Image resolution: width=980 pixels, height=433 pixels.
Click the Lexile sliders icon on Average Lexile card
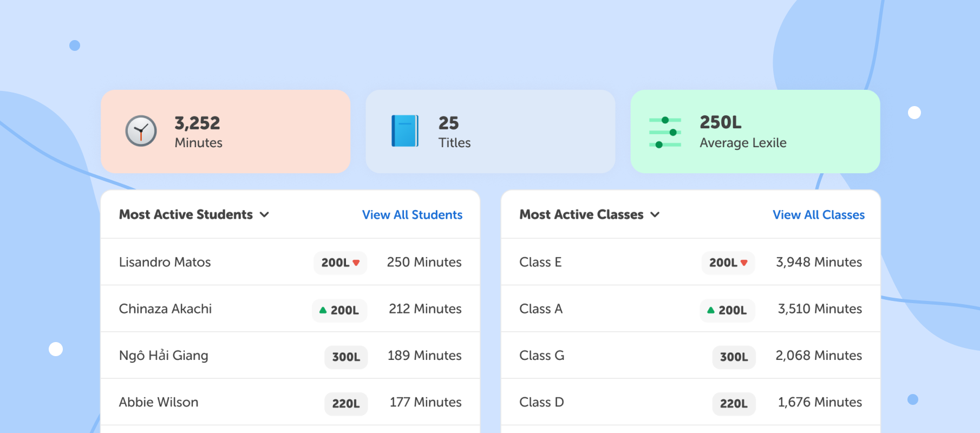[664, 131]
